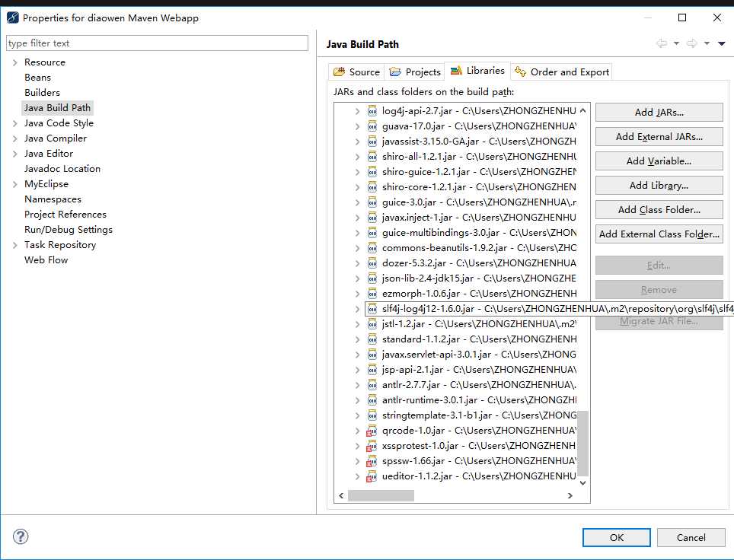Click the jar icon beside jsp-api-2.1.jar
The width and height of the screenshot is (734, 560).
coord(372,370)
